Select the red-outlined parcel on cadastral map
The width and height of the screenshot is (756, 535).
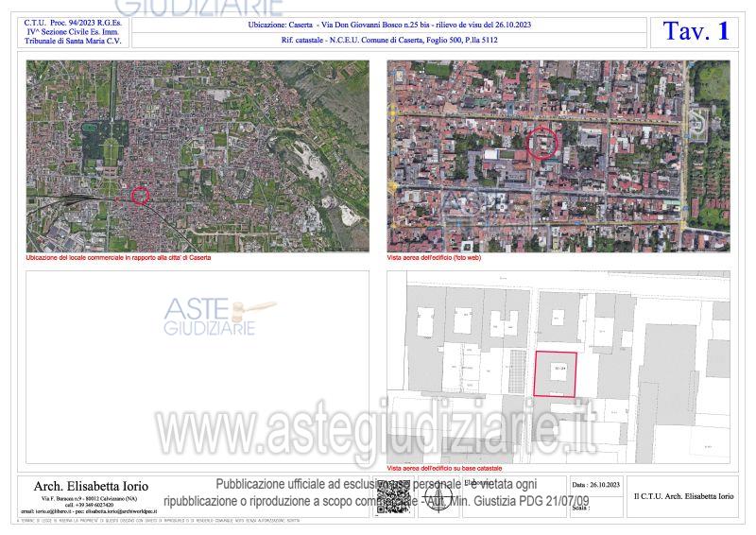[555, 373]
